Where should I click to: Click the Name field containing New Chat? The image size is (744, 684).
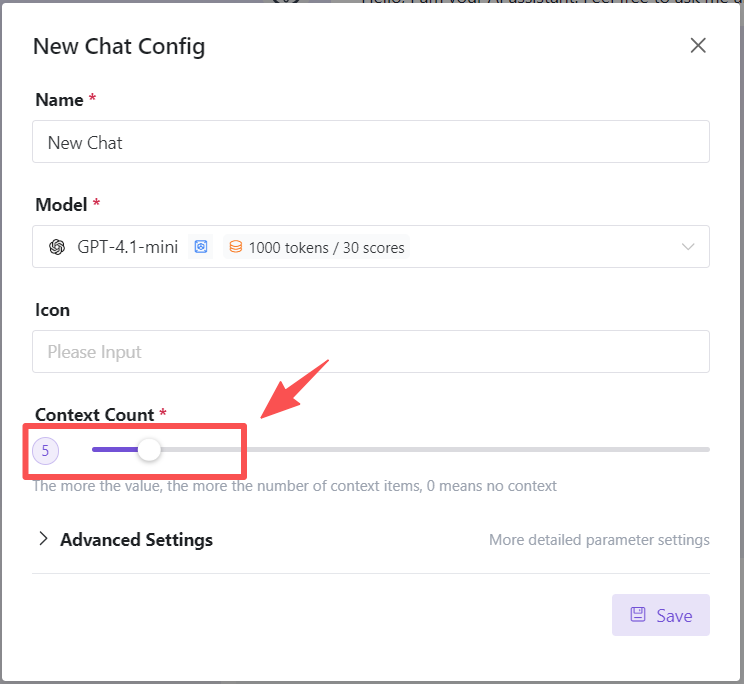(370, 142)
